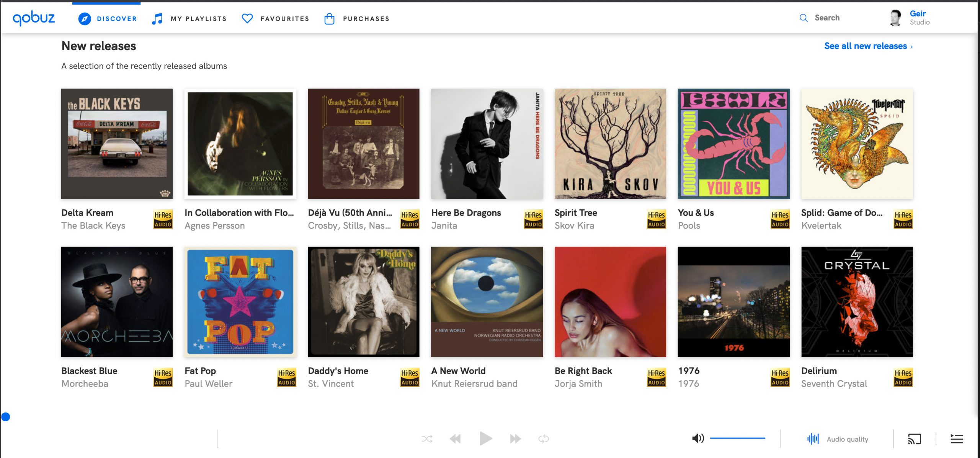Open the cast to device icon
The image size is (980, 458).
tap(914, 439)
